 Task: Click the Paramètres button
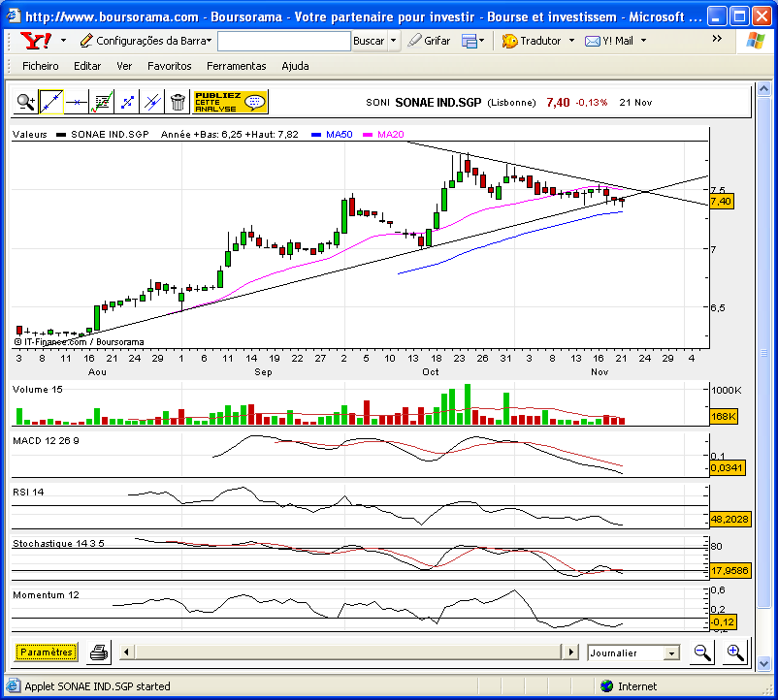pos(47,652)
